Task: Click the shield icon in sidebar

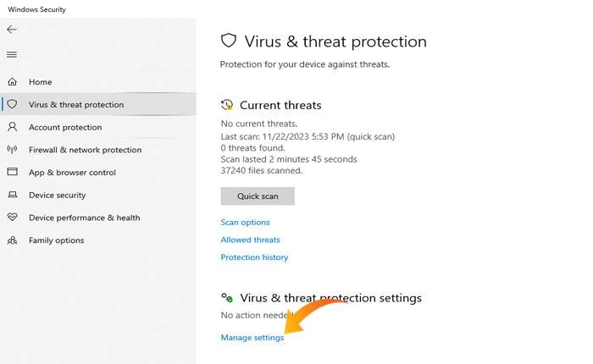Action: pos(13,105)
